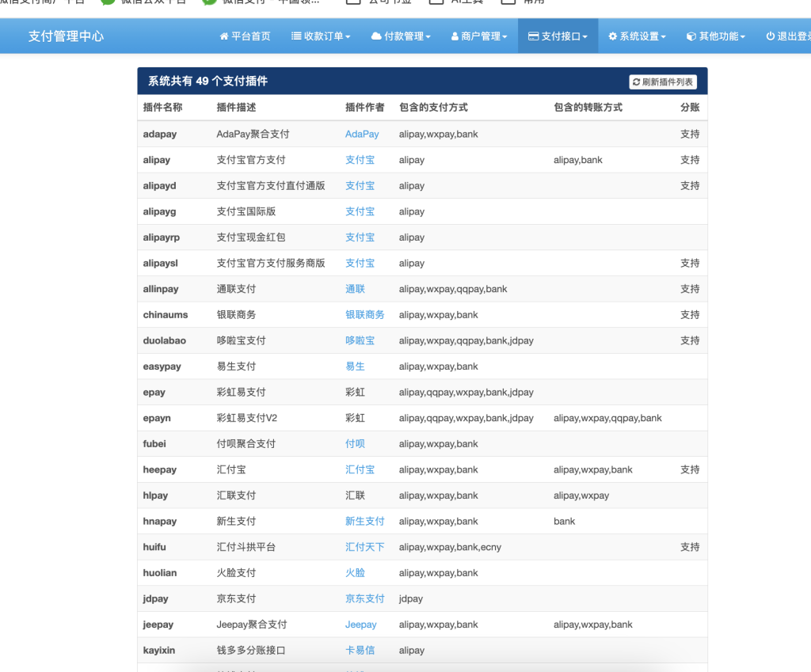Image resolution: width=811 pixels, height=672 pixels.
Task: Click the list icon beside 收款订单
Action: [x=296, y=36]
